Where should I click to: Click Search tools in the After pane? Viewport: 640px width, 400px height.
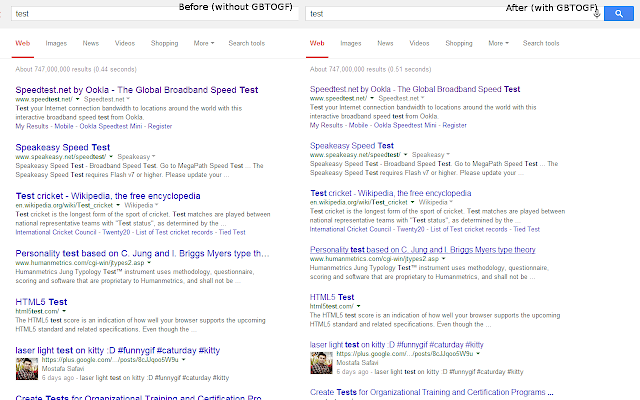(x=541, y=43)
